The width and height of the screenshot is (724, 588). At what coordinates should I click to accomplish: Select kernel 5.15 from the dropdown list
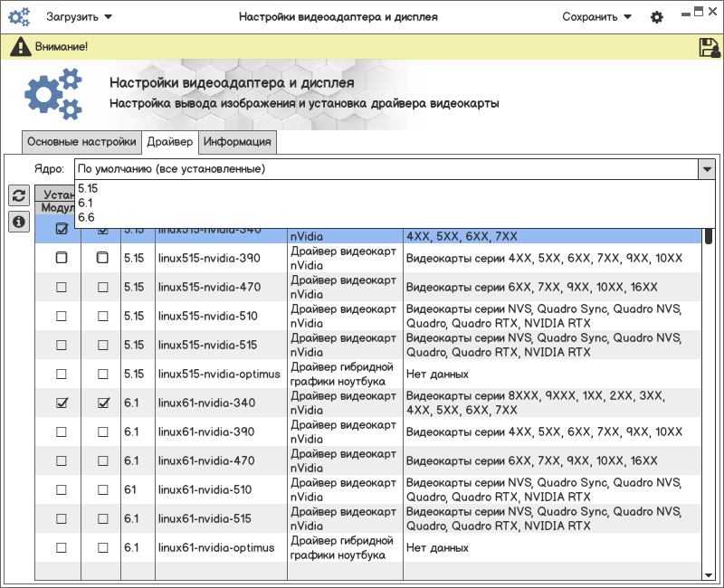(x=88, y=188)
